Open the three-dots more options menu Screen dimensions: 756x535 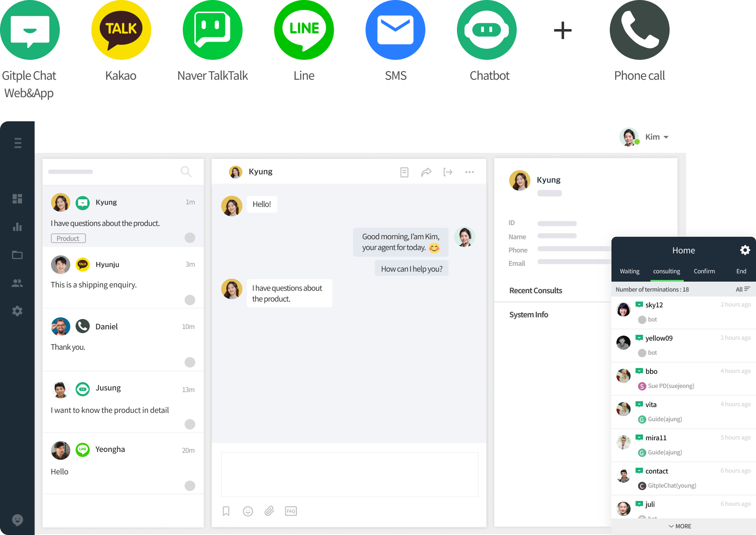click(x=469, y=172)
